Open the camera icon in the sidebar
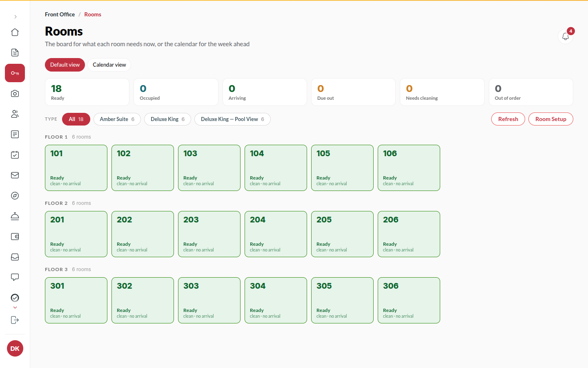 coord(15,94)
